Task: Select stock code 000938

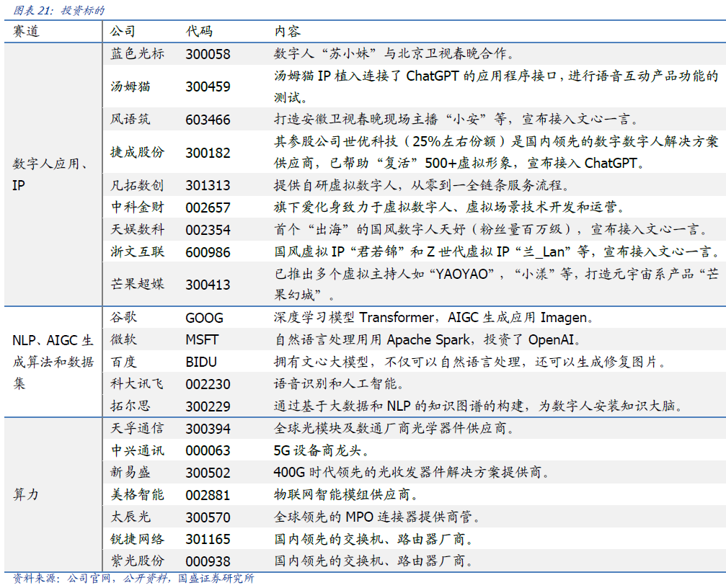Action: pyautogui.click(x=208, y=561)
